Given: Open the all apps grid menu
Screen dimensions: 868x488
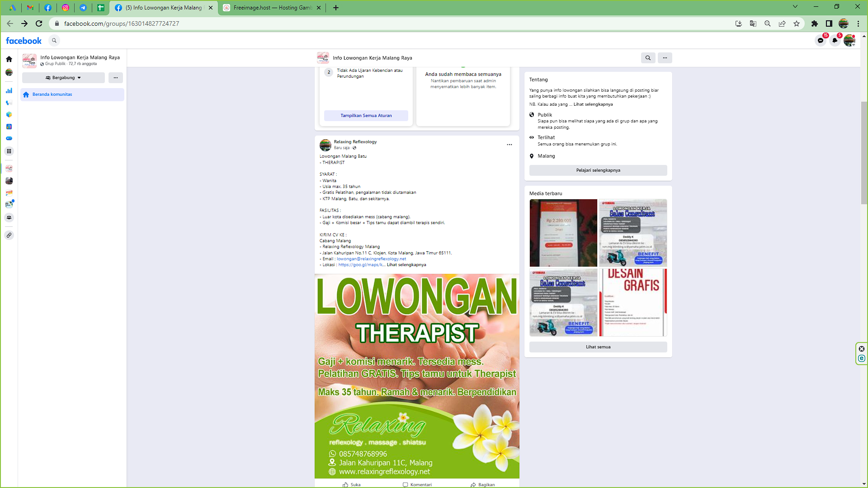Looking at the screenshot, I should click(9, 151).
